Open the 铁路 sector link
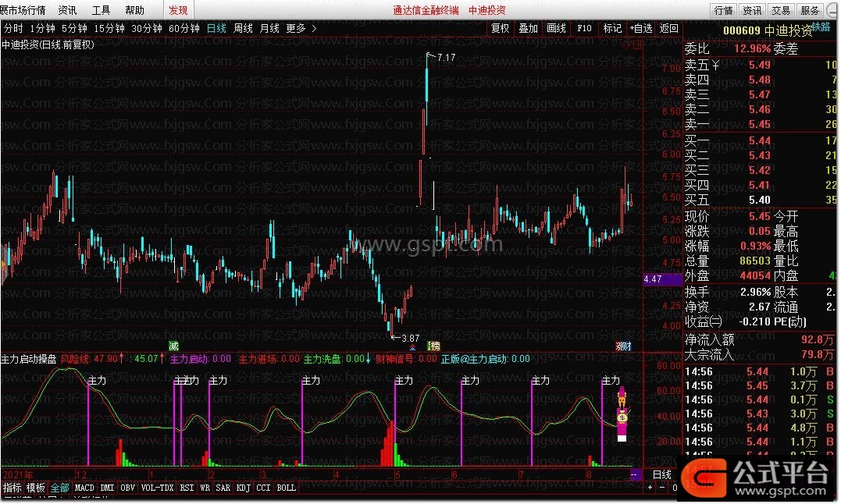841x504 pixels. (821, 27)
